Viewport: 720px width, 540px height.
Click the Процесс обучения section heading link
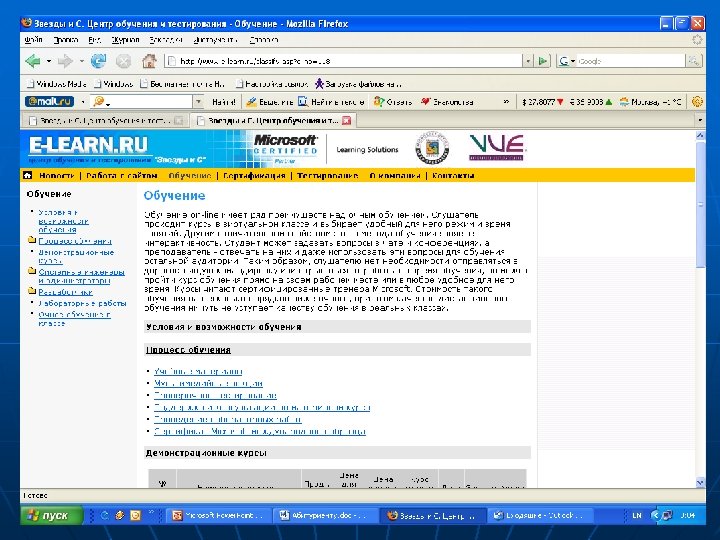(188, 350)
